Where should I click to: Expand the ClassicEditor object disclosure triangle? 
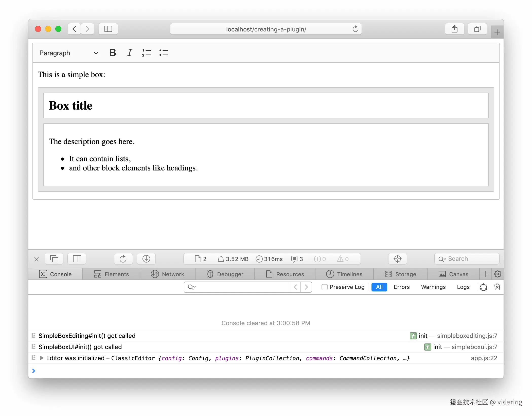(x=42, y=358)
